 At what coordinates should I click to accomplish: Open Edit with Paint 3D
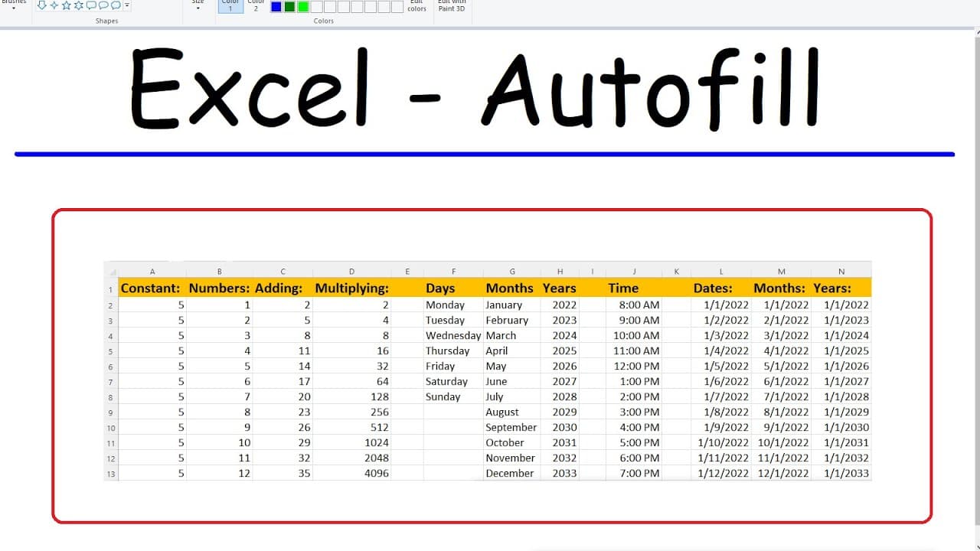coord(452,6)
